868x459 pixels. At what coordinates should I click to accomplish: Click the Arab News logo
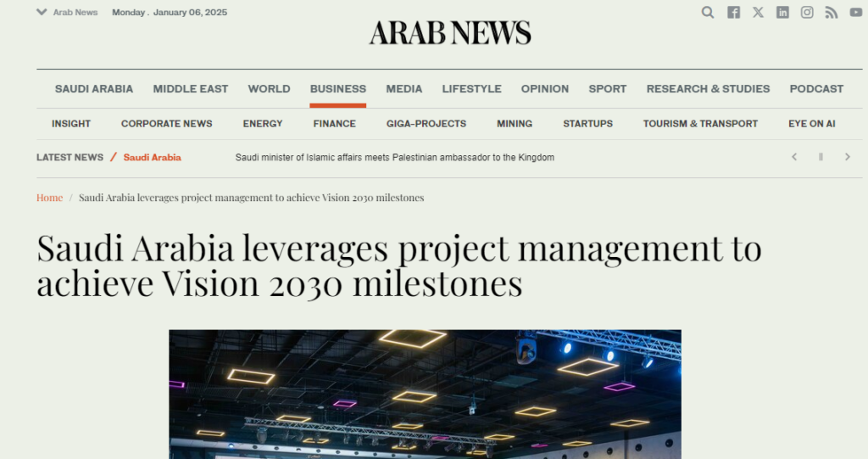point(450,33)
